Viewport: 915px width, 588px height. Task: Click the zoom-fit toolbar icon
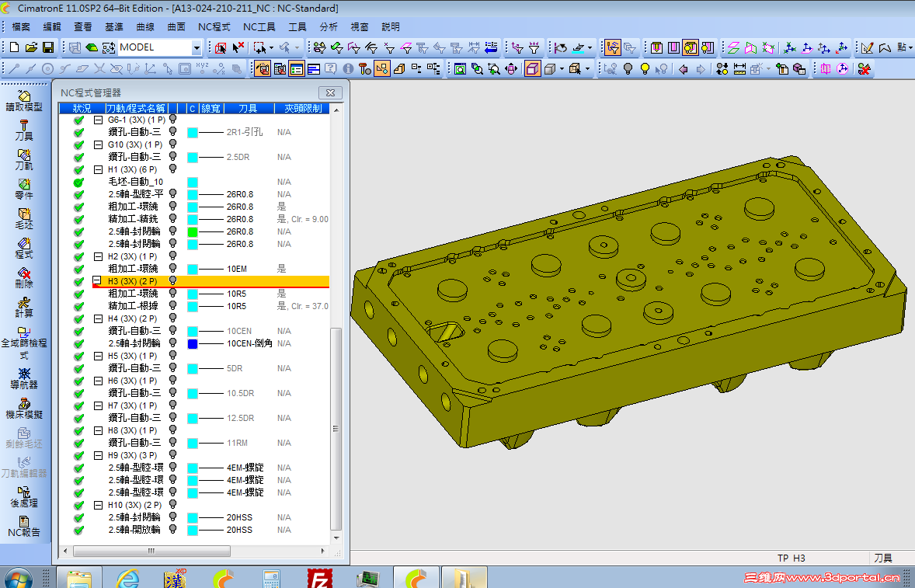(460, 69)
